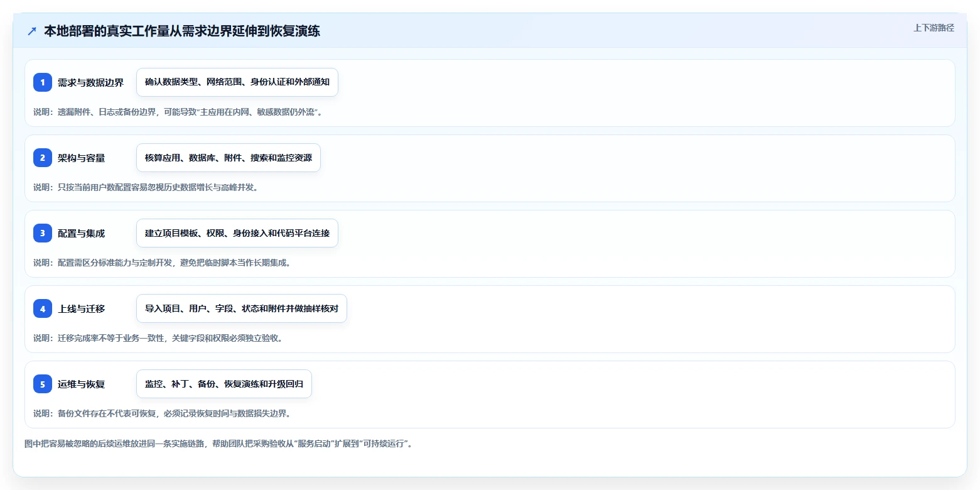Select the 配置与集成 step title
Screen dimensions: 980x490
[x=81, y=233]
